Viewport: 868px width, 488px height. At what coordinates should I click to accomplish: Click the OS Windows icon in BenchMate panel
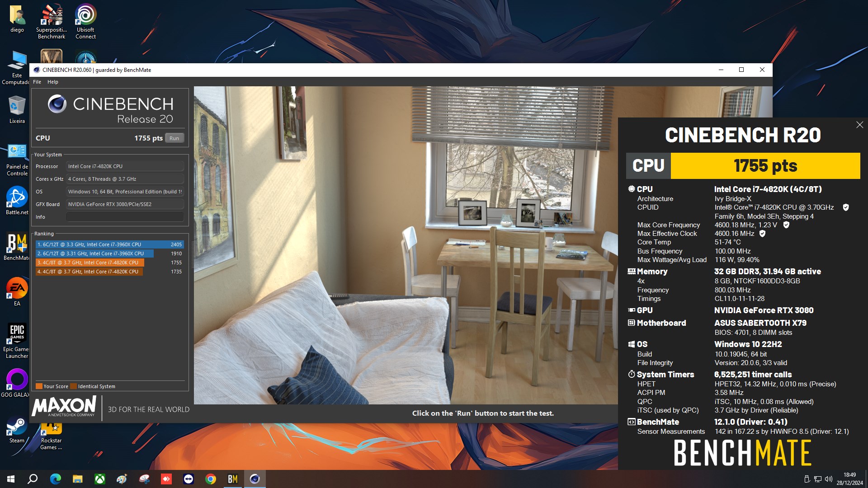click(632, 344)
